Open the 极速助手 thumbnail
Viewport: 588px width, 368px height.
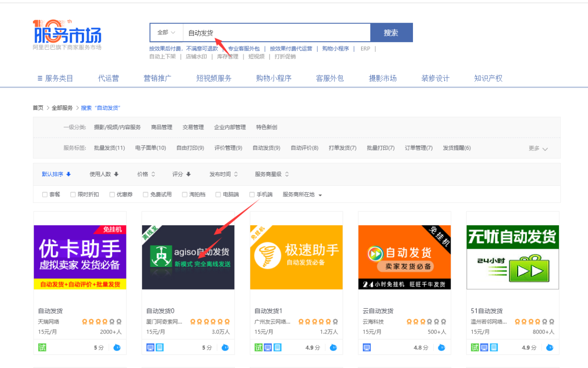point(296,257)
